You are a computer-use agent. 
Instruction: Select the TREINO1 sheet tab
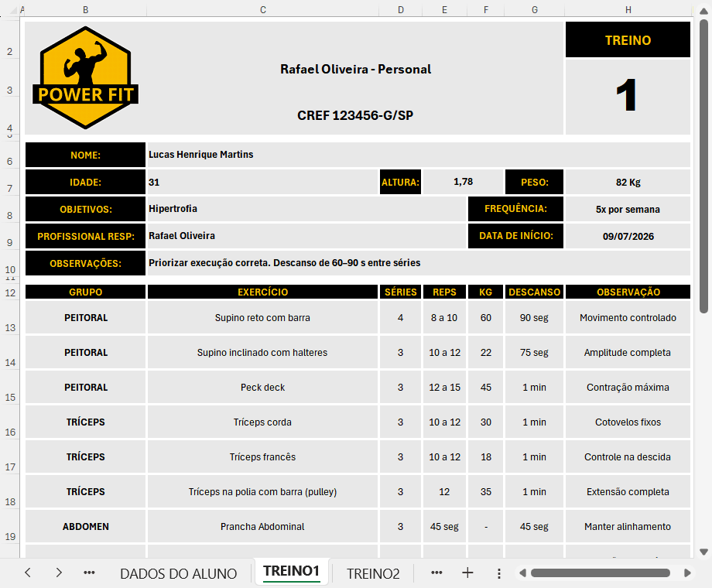[x=291, y=571]
